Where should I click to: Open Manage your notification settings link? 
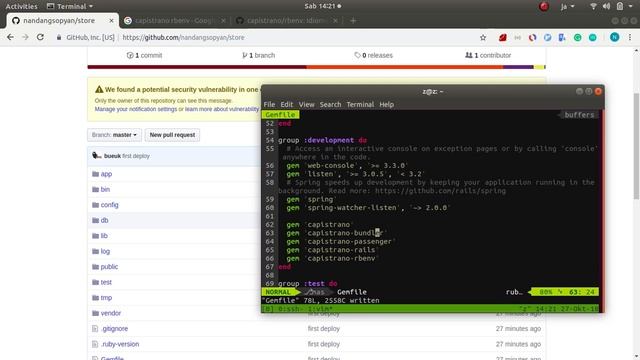click(x=136, y=109)
